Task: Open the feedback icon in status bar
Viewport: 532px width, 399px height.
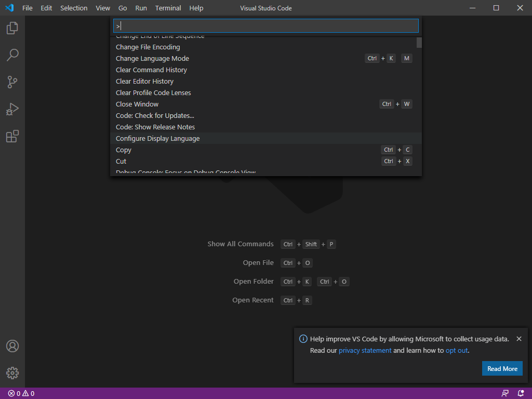Action: pos(505,394)
